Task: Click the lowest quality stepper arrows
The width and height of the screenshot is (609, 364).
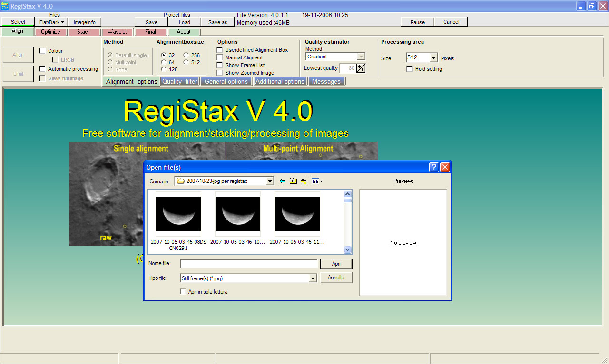Action: pos(361,68)
